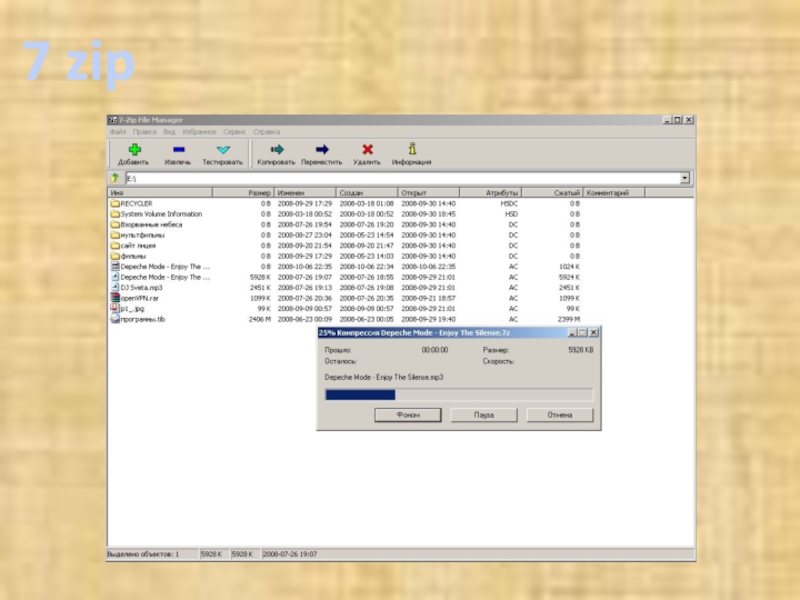Select the Взорванные небеса folder icon
The image size is (800, 600).
coord(115,224)
